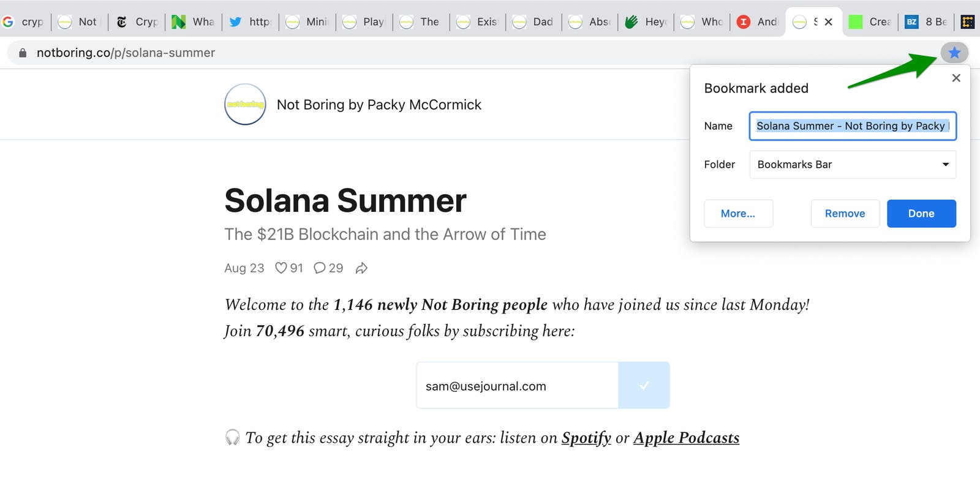
Task: Click the padlock site info icon
Action: [23, 53]
